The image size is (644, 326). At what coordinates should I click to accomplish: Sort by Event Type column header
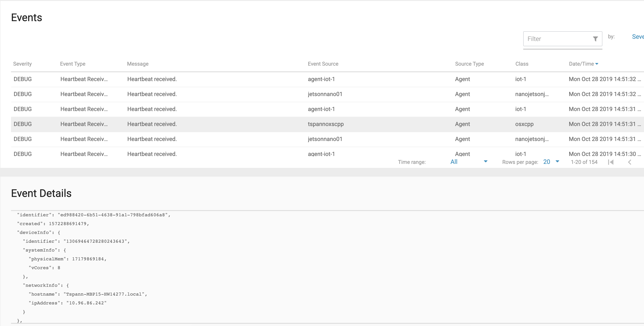[73, 64]
